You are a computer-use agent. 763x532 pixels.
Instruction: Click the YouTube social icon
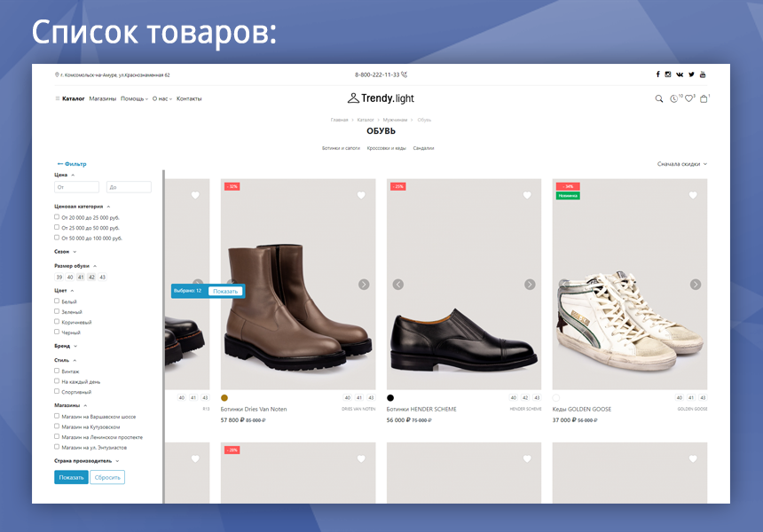[703, 74]
